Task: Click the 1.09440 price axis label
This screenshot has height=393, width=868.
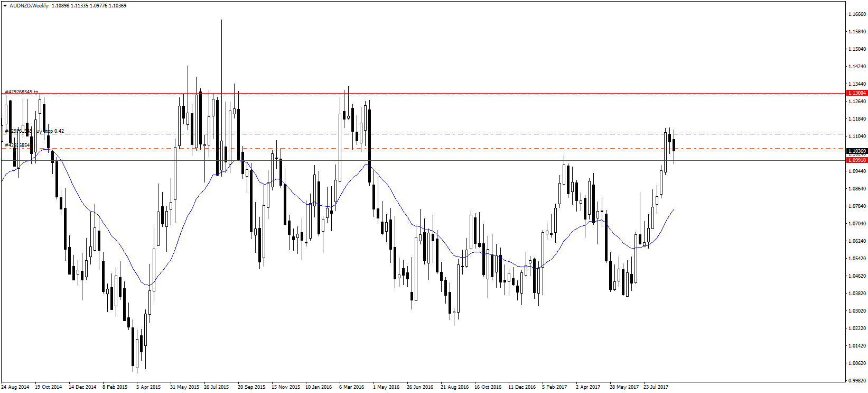Action: tap(856, 171)
